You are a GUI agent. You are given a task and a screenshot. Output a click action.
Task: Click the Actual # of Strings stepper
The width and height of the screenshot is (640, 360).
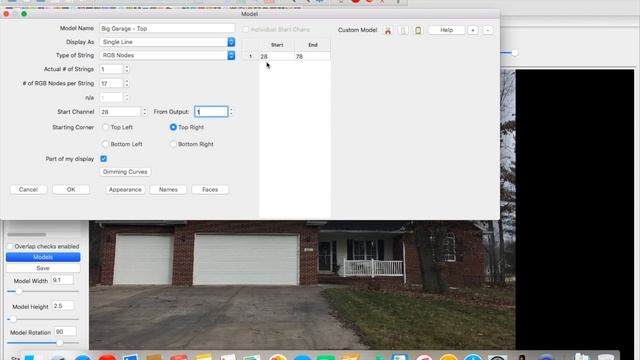coord(127,69)
